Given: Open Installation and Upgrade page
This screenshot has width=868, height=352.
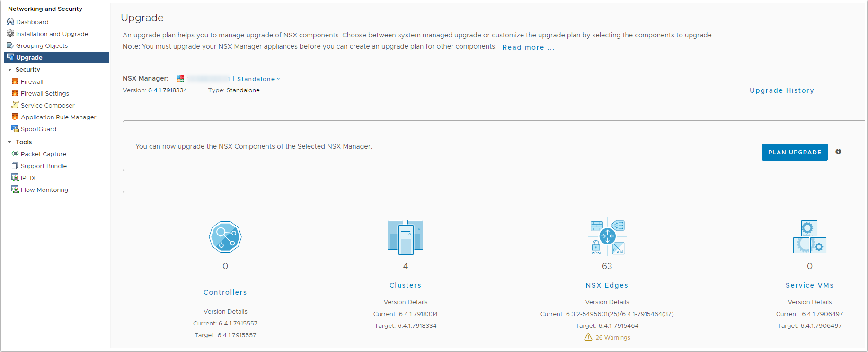Looking at the screenshot, I should [x=52, y=34].
